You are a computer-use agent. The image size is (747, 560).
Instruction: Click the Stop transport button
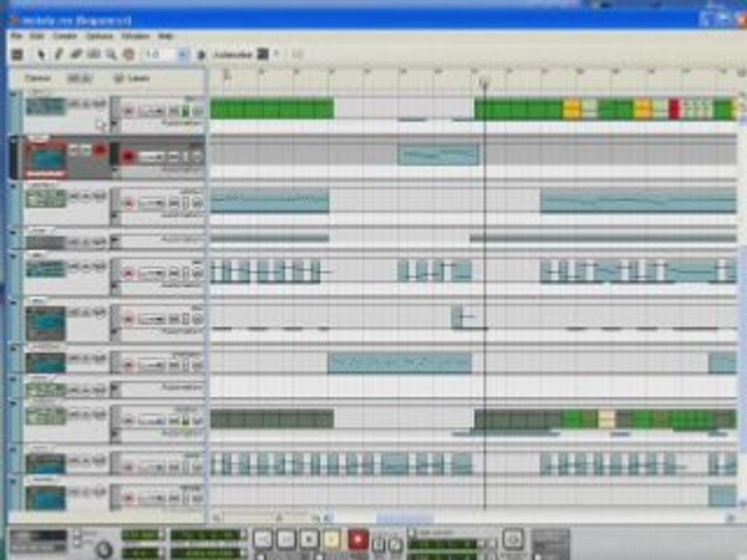[309, 538]
